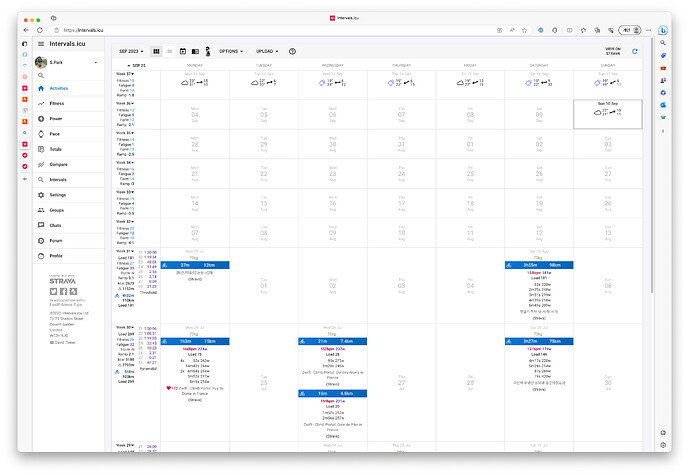Screen dimensions: 689x475
Task: Switch to calendar grid view
Action: 156,50
